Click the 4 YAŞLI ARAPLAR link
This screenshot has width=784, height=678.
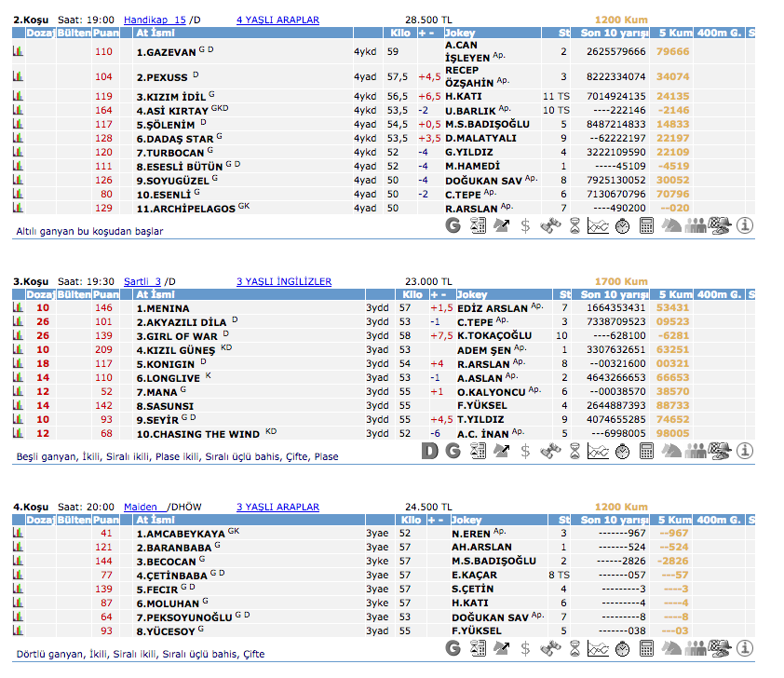(277, 20)
